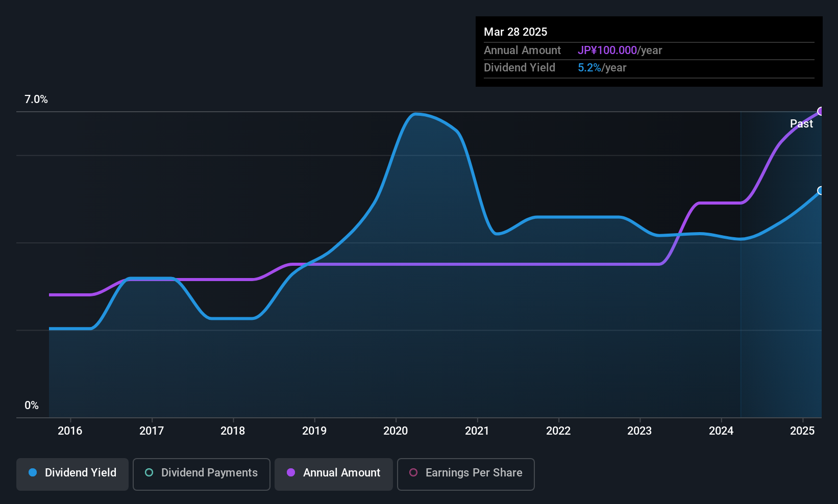Click the 2020 axis label

(x=396, y=431)
